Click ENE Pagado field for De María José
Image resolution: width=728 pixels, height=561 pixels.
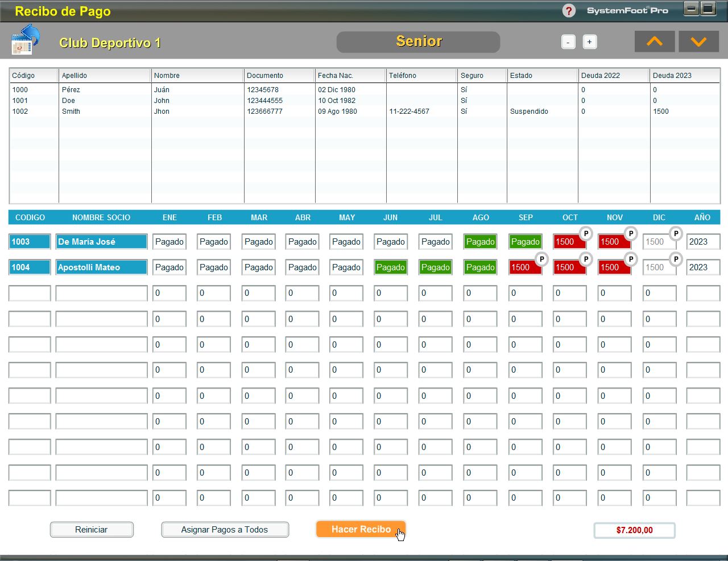169,242
